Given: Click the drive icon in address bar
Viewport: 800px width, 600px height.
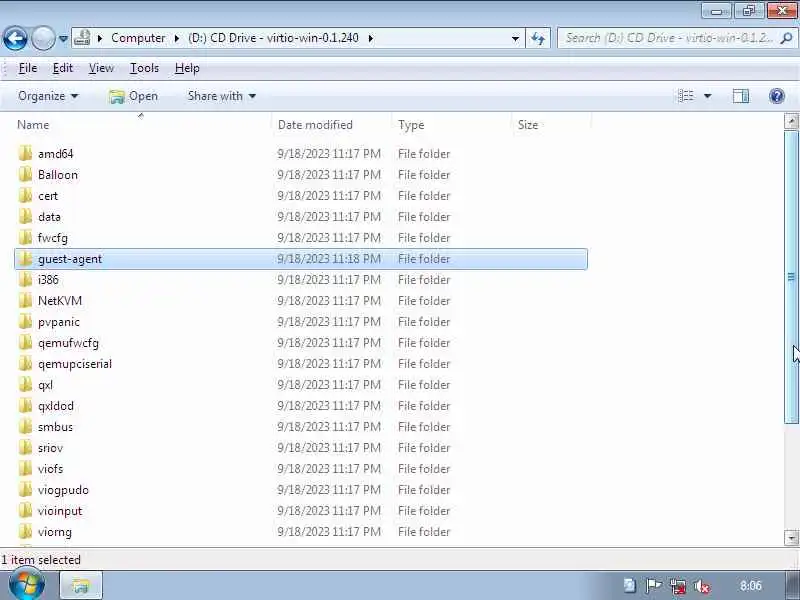Looking at the screenshot, I should click(83, 38).
